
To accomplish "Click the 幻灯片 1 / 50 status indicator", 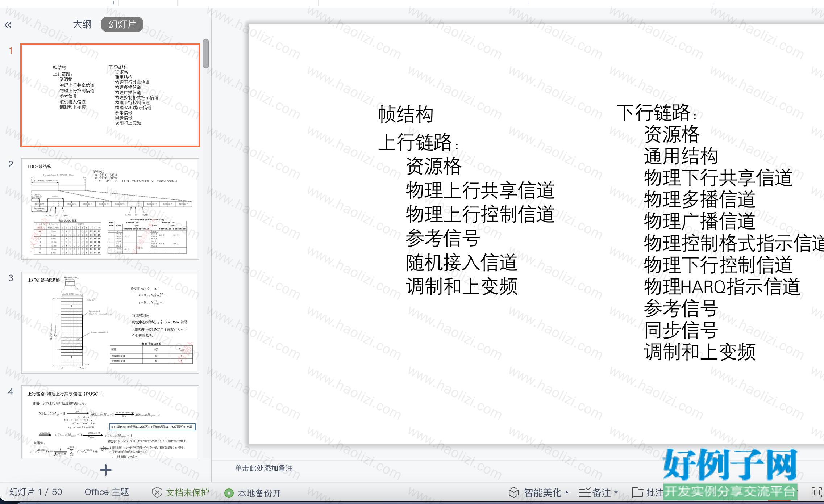I will click(x=36, y=492).
